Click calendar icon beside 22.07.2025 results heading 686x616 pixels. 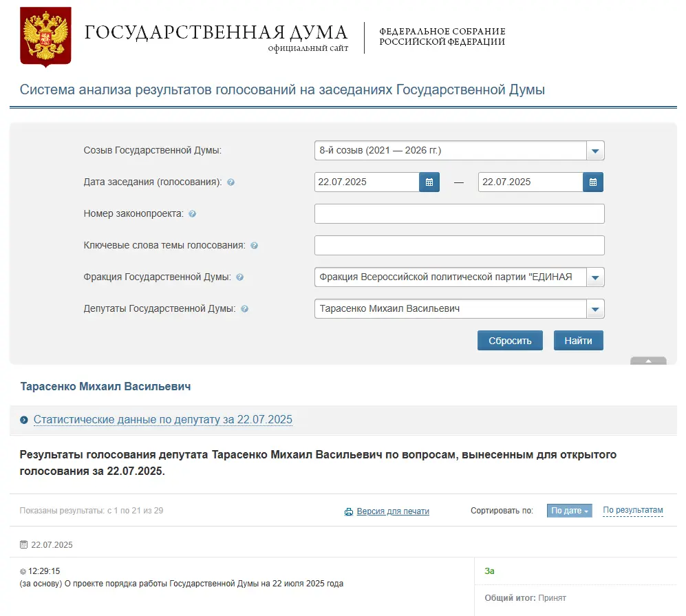point(23,544)
